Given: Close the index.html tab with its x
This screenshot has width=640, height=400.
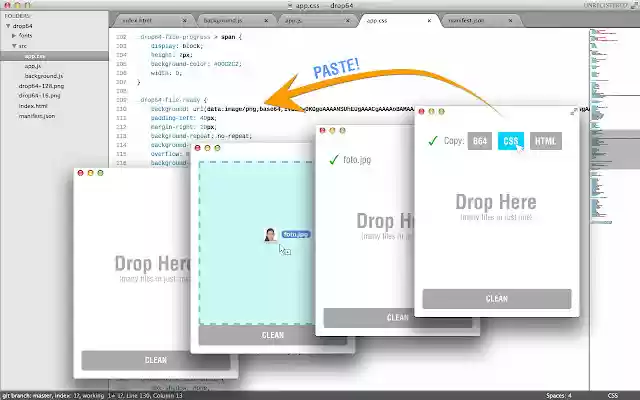Looking at the screenshot, I should point(184,20).
